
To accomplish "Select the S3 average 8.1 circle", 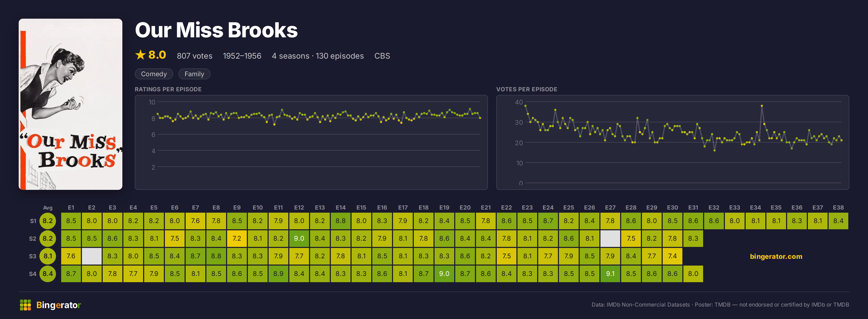I will point(47,256).
